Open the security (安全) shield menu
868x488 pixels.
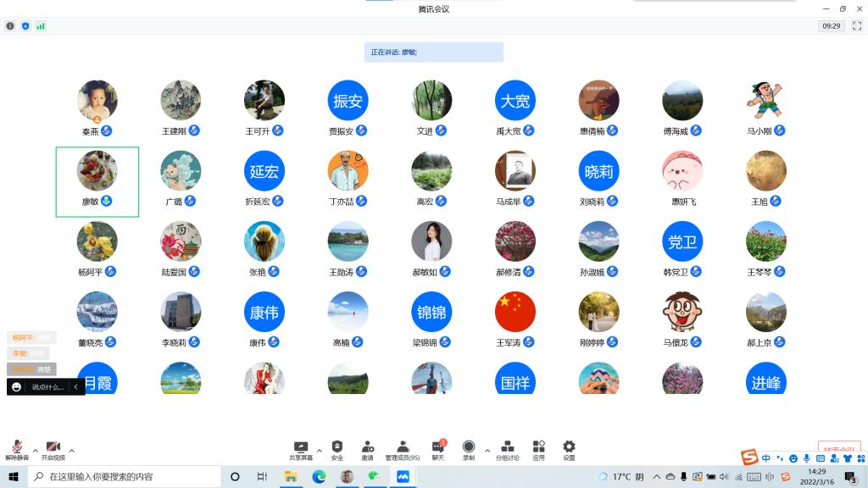tap(337, 448)
